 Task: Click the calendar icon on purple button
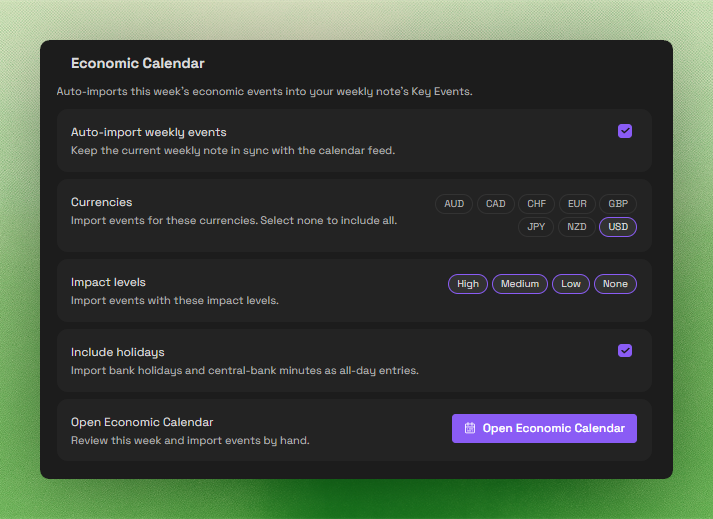pyautogui.click(x=470, y=428)
